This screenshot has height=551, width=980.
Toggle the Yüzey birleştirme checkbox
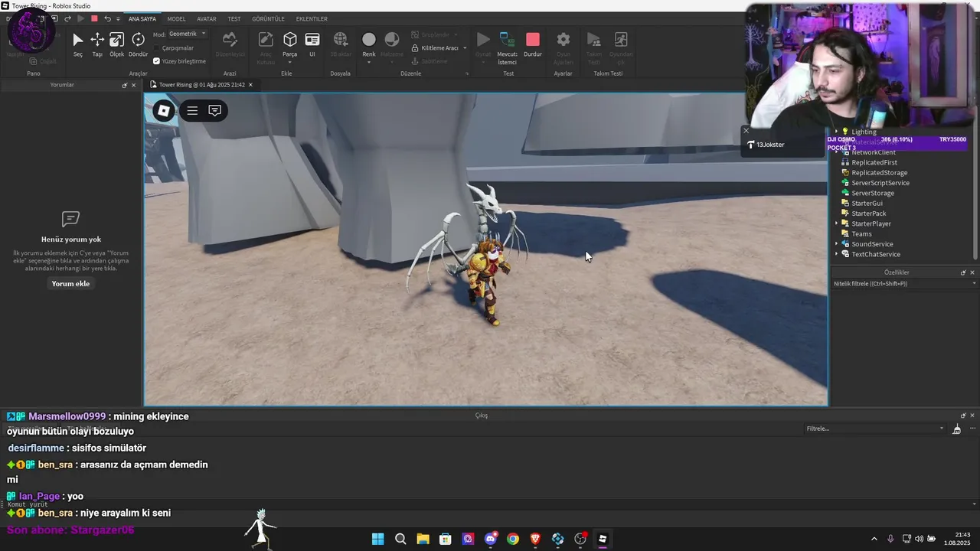click(156, 61)
